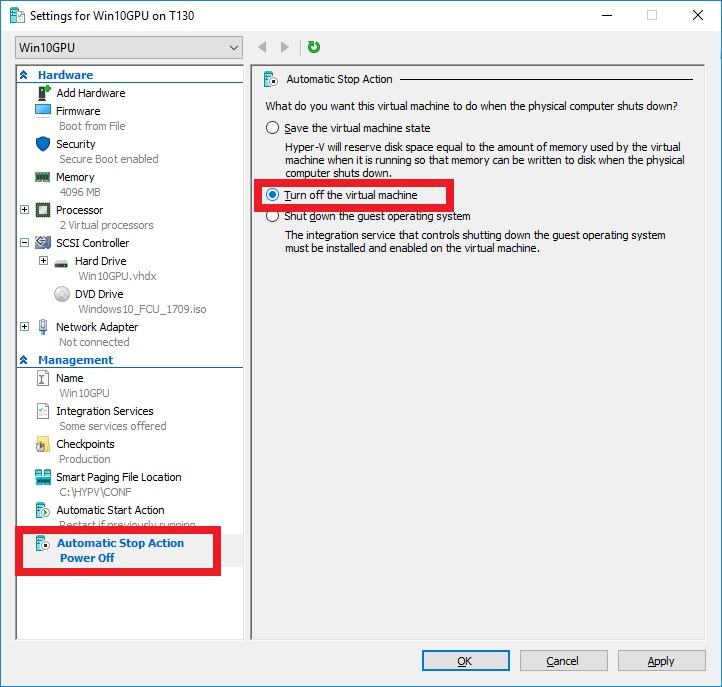Click the Automatic Stop Action sidebar icon
Image resolution: width=722 pixels, height=687 pixels.
pos(42,543)
